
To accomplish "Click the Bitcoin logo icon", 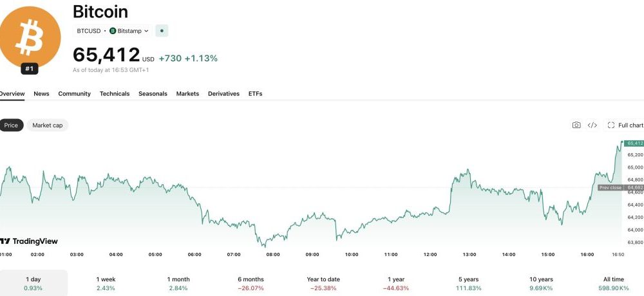I will (30, 37).
